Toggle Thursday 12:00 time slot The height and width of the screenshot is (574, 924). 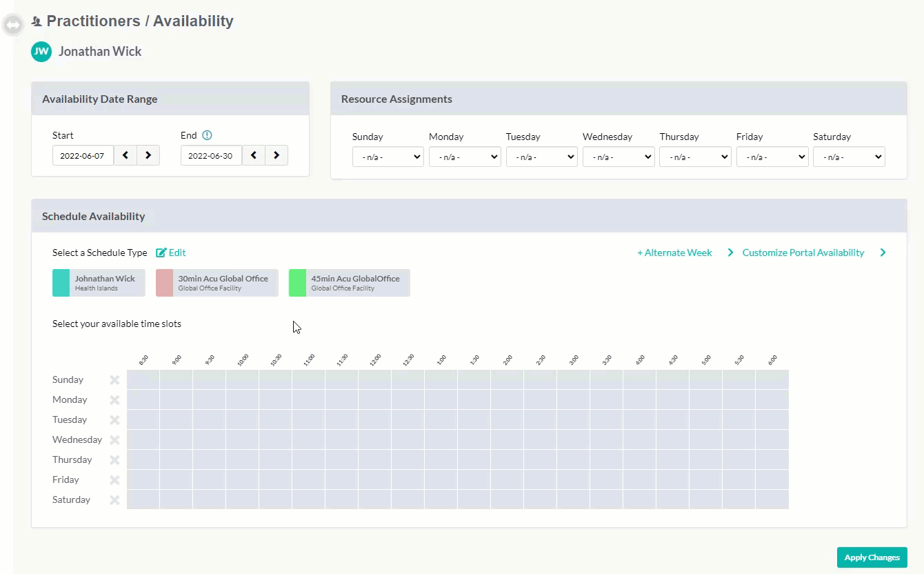375,459
